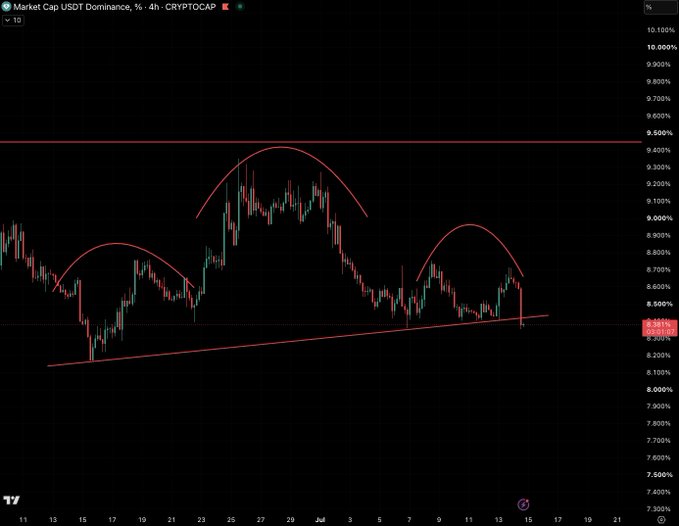Select the left shoulder arc drawing
Image resolution: width=679 pixels, height=526 pixels.
coord(117,243)
